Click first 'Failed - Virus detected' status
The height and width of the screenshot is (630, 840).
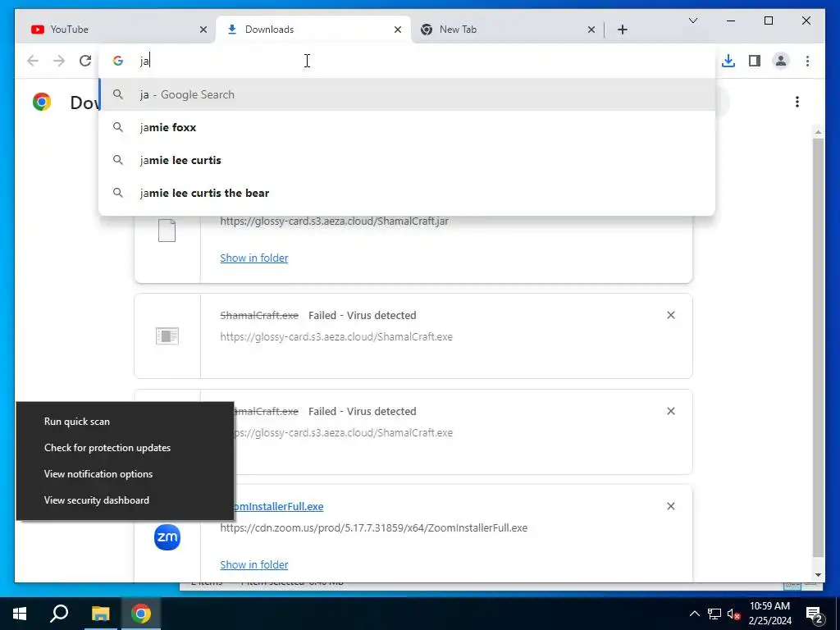(x=362, y=315)
